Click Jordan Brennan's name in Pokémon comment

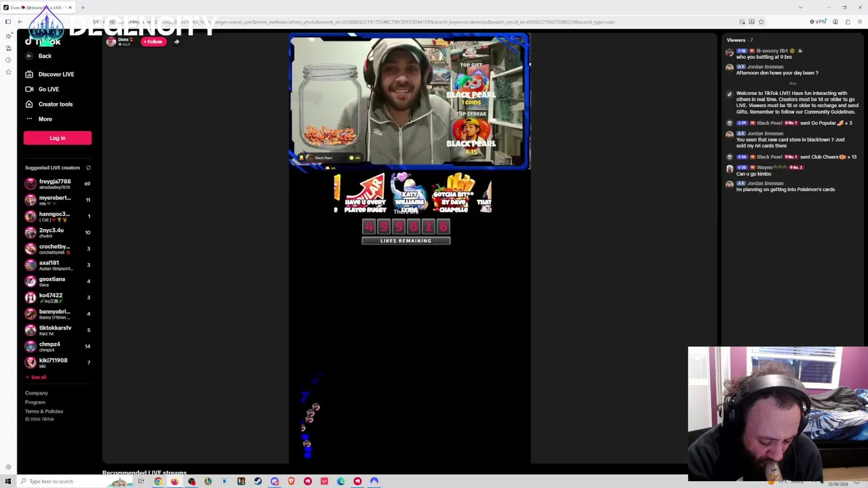click(x=765, y=184)
